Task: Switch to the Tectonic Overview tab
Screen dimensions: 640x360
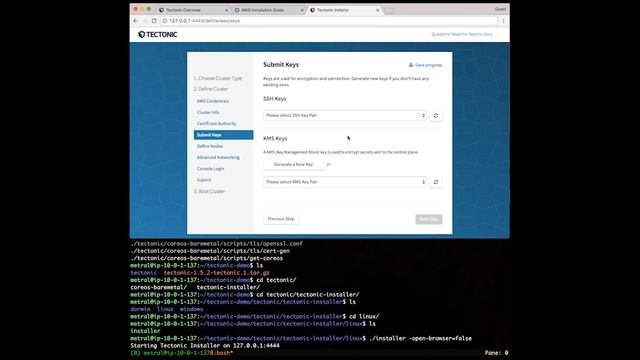Action: coord(192,10)
